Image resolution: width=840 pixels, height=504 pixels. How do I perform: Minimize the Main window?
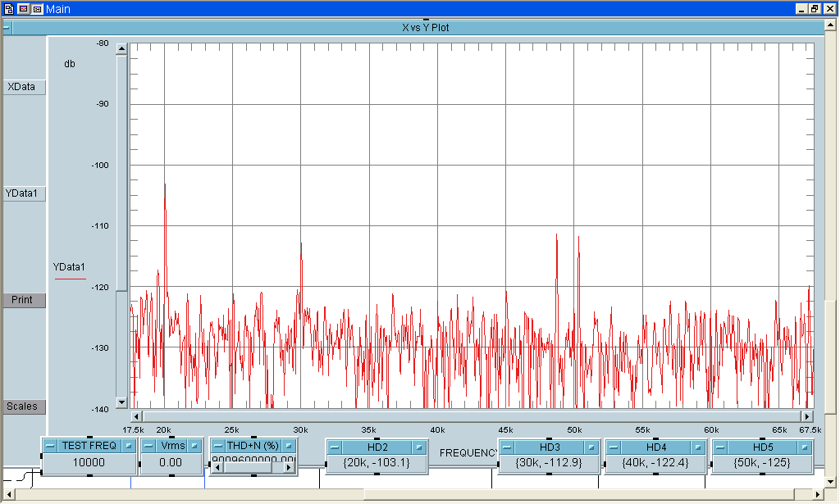801,8
